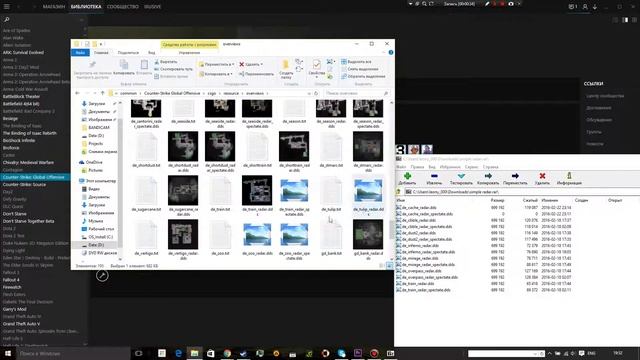Click the Переместить arrow icon in WinRAR
This screenshot has height=360, width=640.
[x=515, y=176]
